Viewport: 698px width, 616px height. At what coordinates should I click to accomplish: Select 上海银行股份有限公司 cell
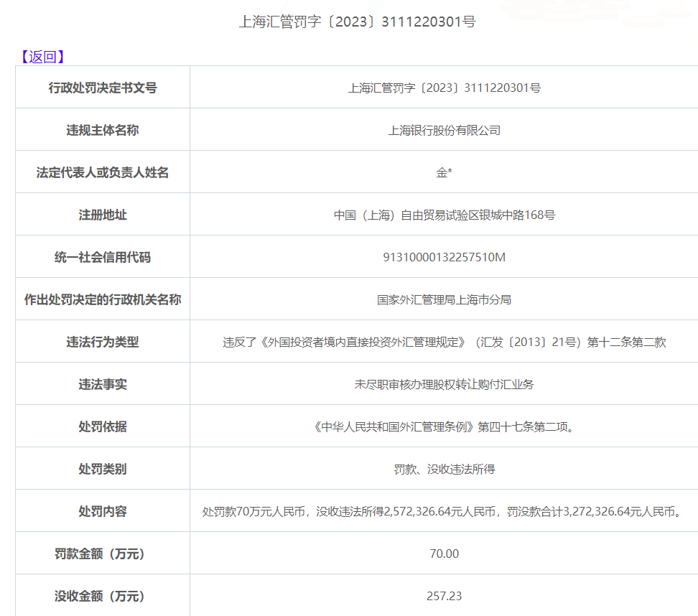[x=445, y=130]
